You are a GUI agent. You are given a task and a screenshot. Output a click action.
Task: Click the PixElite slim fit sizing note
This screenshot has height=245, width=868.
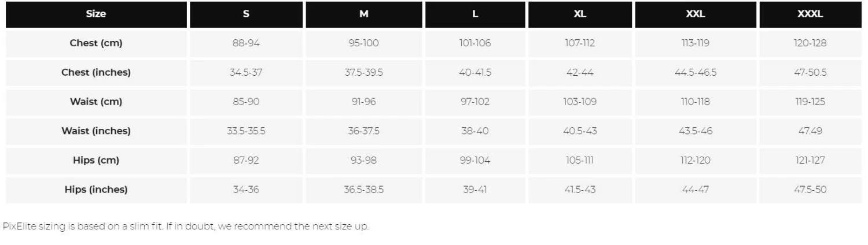pos(186,227)
